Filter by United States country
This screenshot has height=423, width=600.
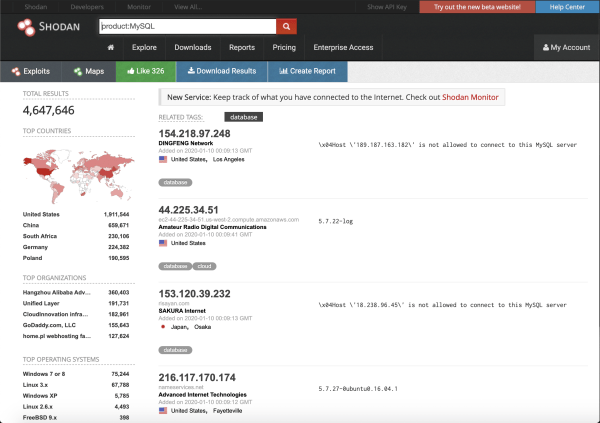point(41,214)
